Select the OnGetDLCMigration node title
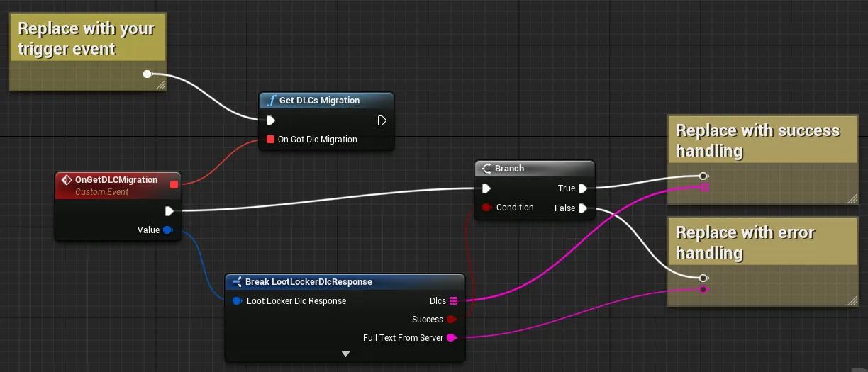The image size is (868, 372). point(116,180)
